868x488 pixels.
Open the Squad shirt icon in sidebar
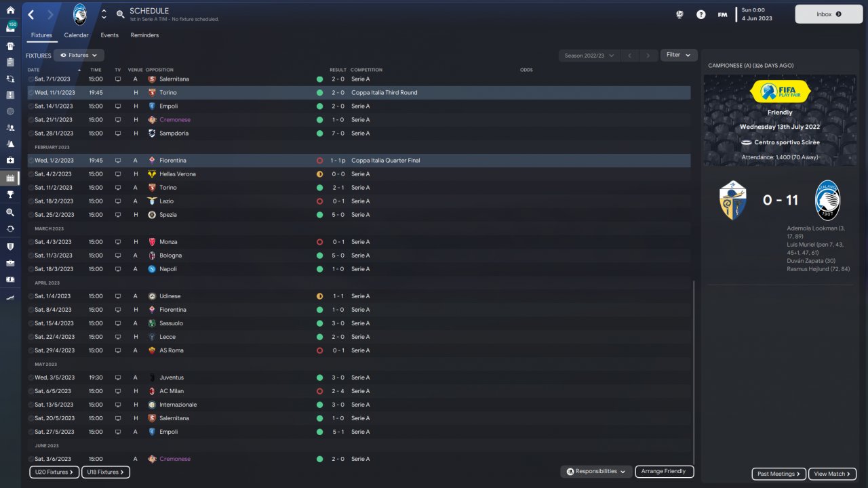(x=10, y=47)
